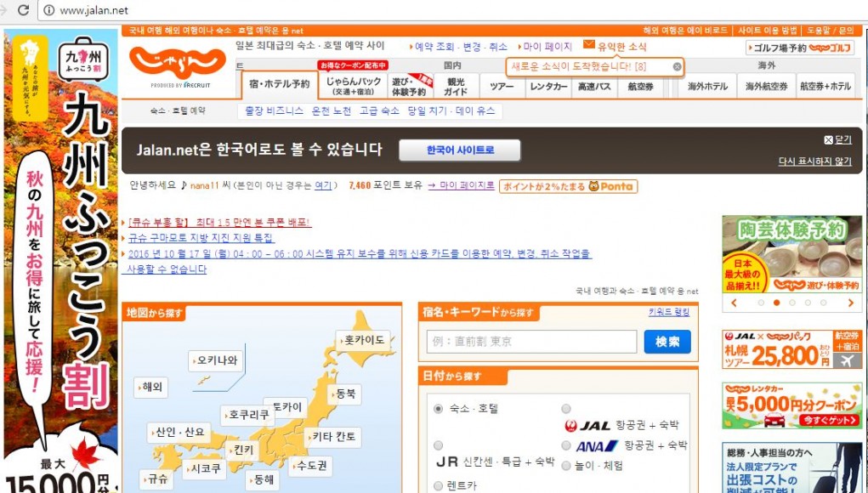Image resolution: width=868 pixels, height=493 pixels.
Task: Open 고급 숙소 link
Action: (x=379, y=110)
